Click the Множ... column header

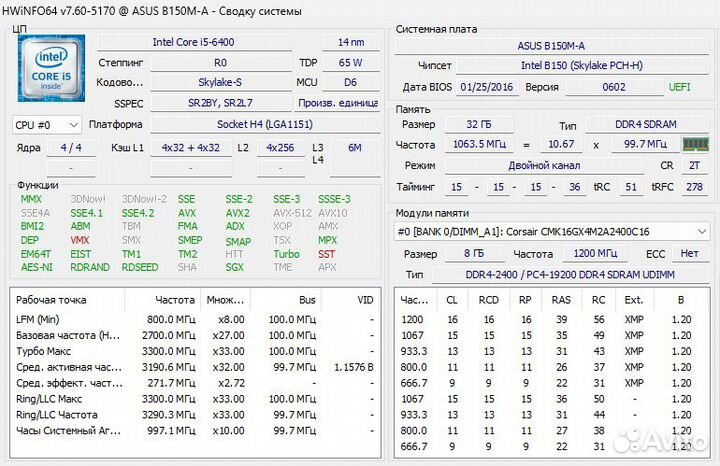tap(225, 300)
